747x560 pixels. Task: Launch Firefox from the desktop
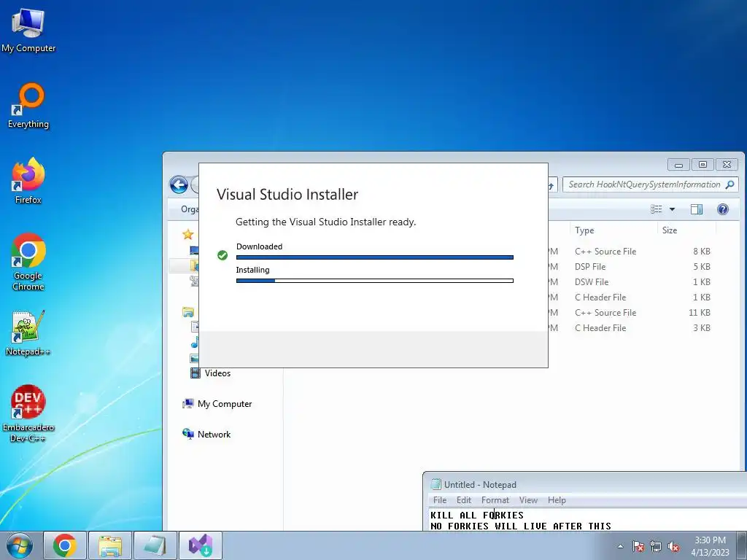click(28, 181)
